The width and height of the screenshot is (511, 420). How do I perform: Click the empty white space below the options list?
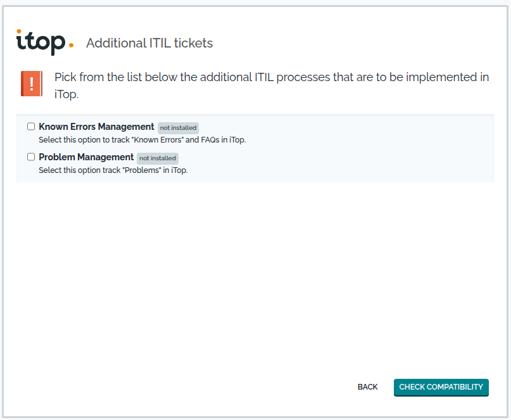255,277
